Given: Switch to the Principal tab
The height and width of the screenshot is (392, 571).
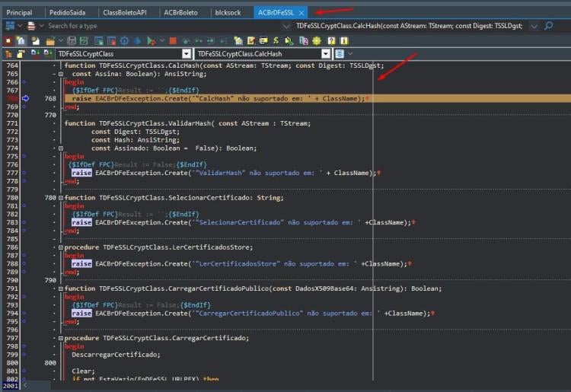Looking at the screenshot, I should [x=19, y=12].
